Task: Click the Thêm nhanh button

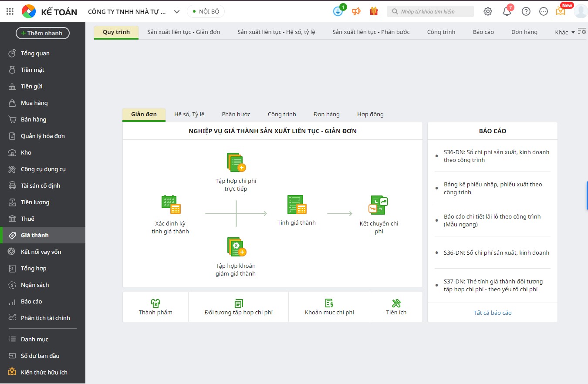Action: (x=43, y=33)
